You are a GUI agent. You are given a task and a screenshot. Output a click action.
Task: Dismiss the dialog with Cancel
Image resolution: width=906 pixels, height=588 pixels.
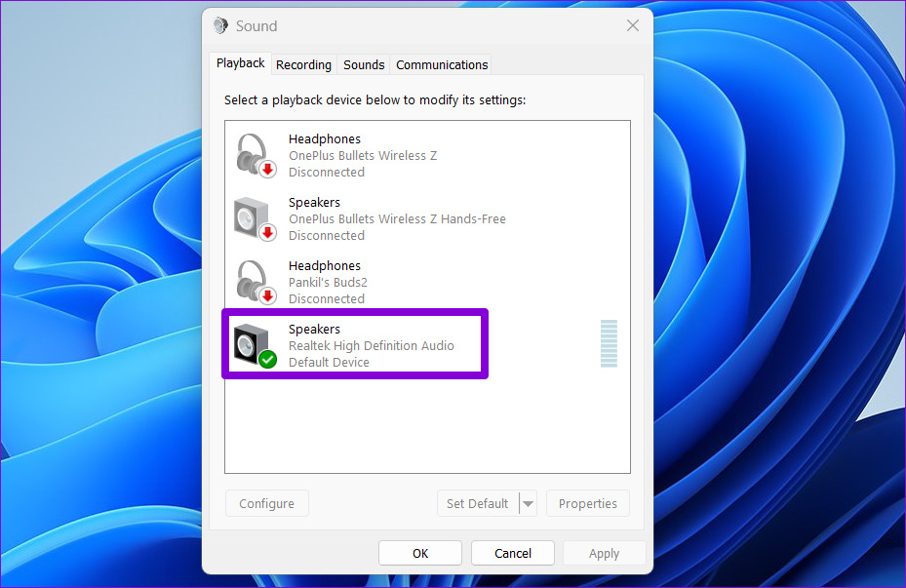click(512, 552)
